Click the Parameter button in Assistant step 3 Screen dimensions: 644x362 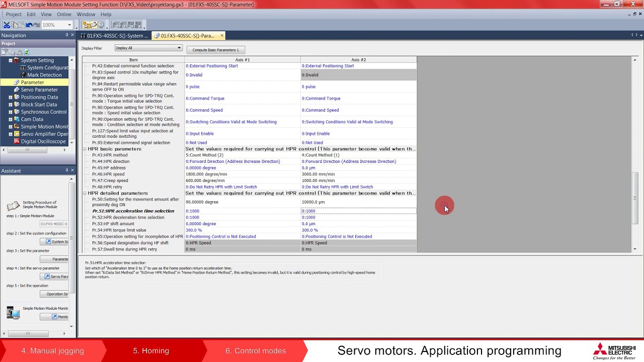[x=54, y=259]
